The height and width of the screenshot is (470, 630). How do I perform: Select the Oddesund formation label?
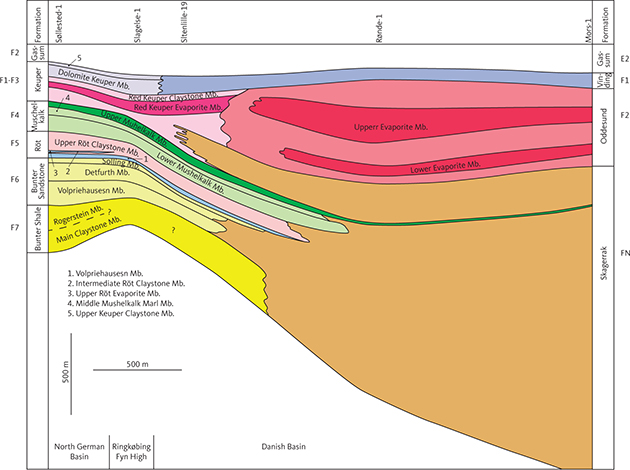(603, 126)
